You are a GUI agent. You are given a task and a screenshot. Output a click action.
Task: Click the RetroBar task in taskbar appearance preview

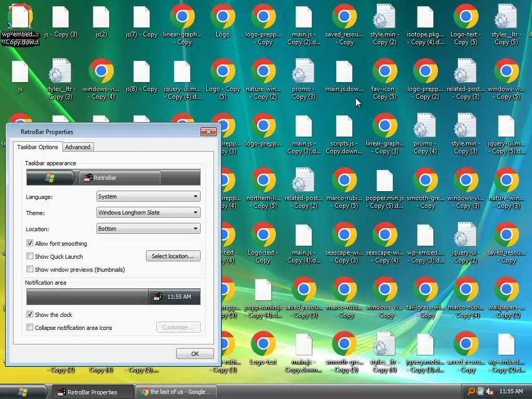pos(120,178)
